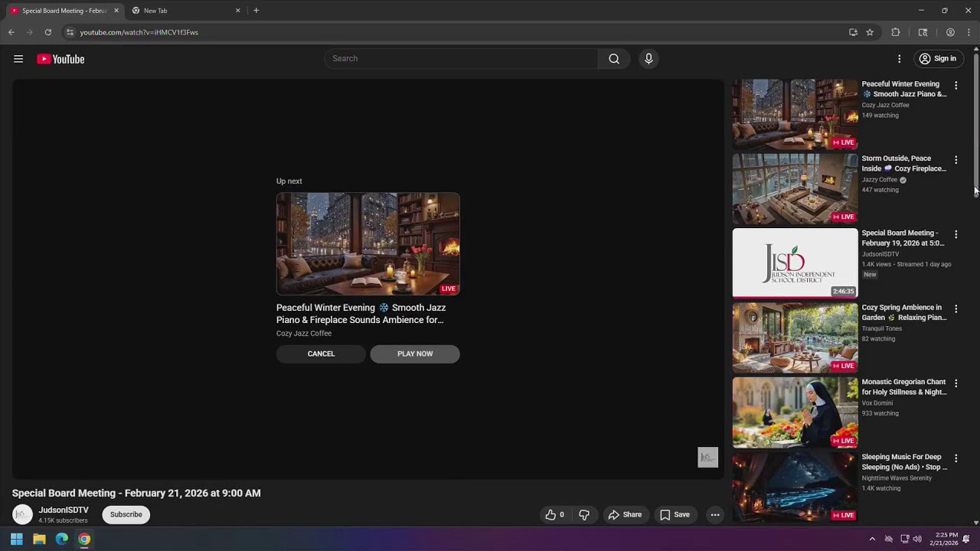
Task: Go back in the browser
Action: pyautogui.click(x=11, y=32)
